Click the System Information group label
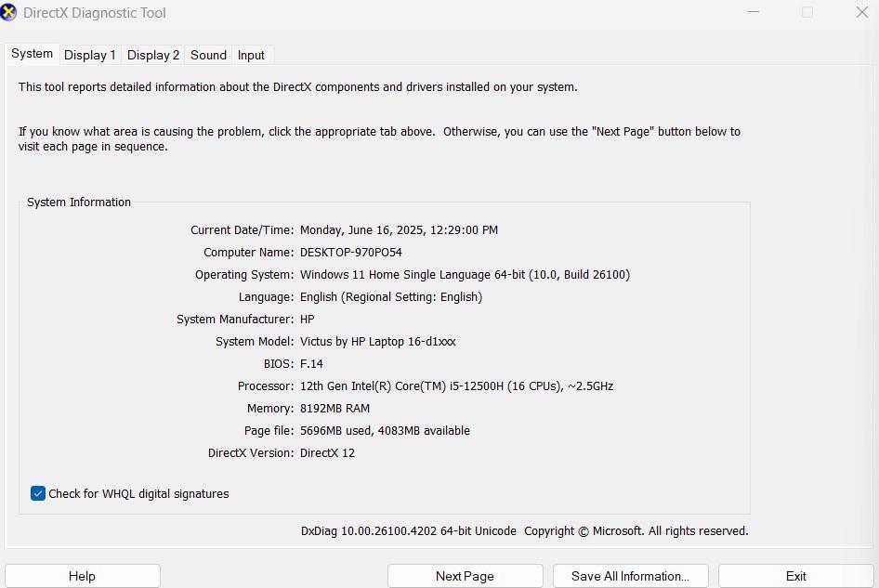The image size is (879, 588). tap(78, 202)
